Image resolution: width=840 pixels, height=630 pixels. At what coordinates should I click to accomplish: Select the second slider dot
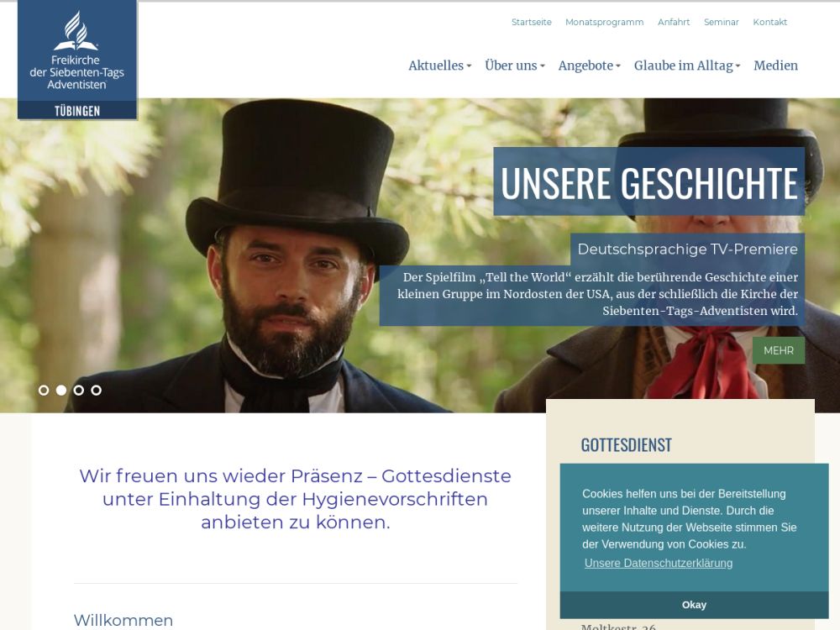(61, 391)
